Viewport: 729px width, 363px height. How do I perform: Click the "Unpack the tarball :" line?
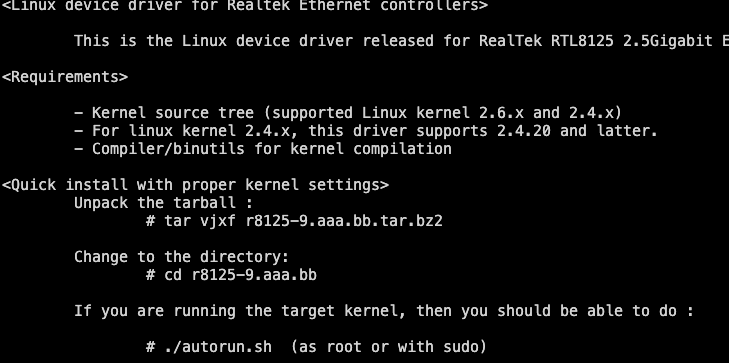pos(164,203)
